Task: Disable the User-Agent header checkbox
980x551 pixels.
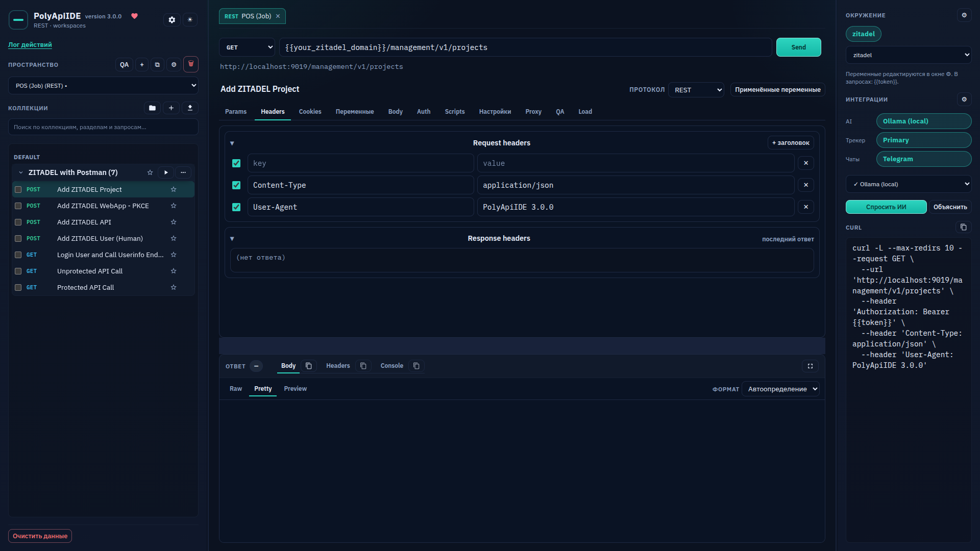Action: point(236,207)
